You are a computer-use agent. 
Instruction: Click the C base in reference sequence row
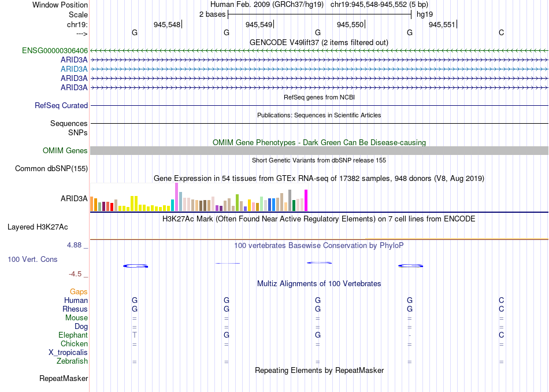pos(502,32)
